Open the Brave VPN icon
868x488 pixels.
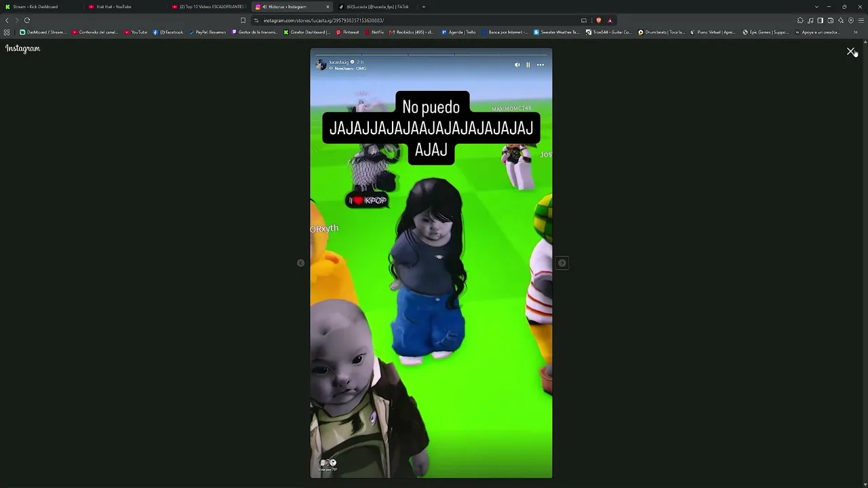click(x=850, y=20)
